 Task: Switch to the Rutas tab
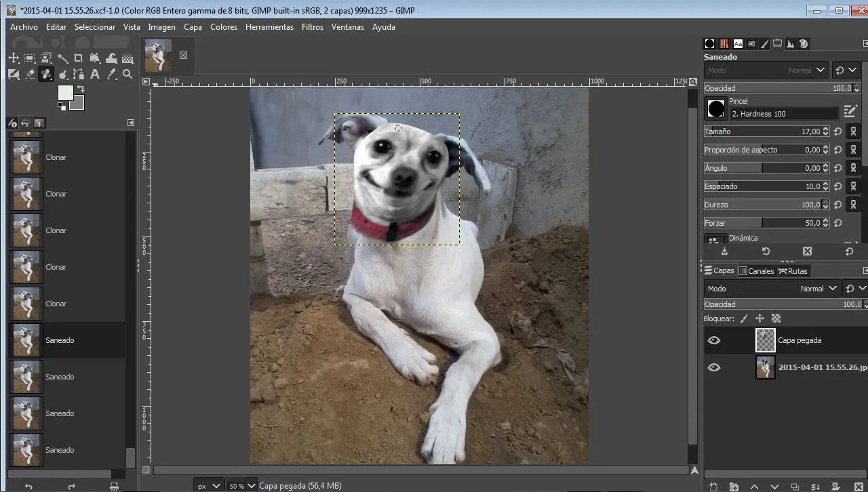pos(793,270)
